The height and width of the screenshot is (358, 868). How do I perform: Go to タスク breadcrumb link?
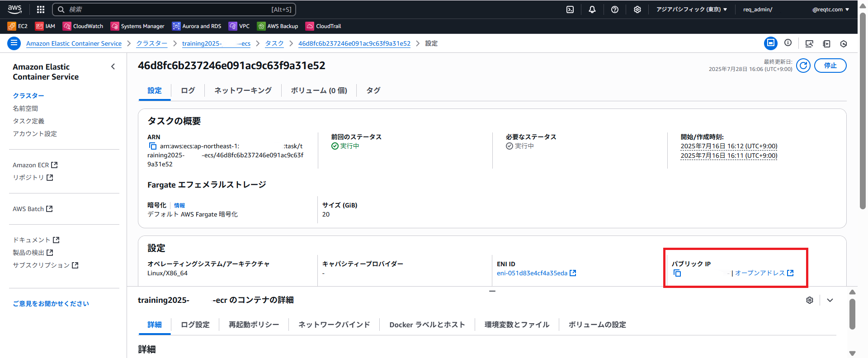[x=274, y=43]
